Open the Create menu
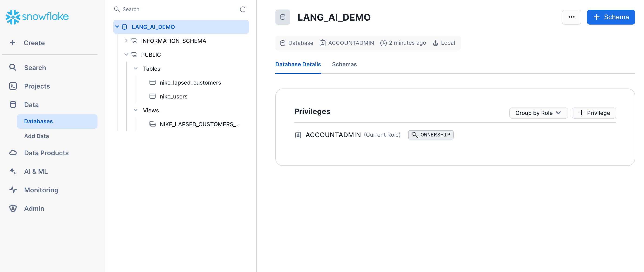This screenshot has height=272, width=644. 34,43
